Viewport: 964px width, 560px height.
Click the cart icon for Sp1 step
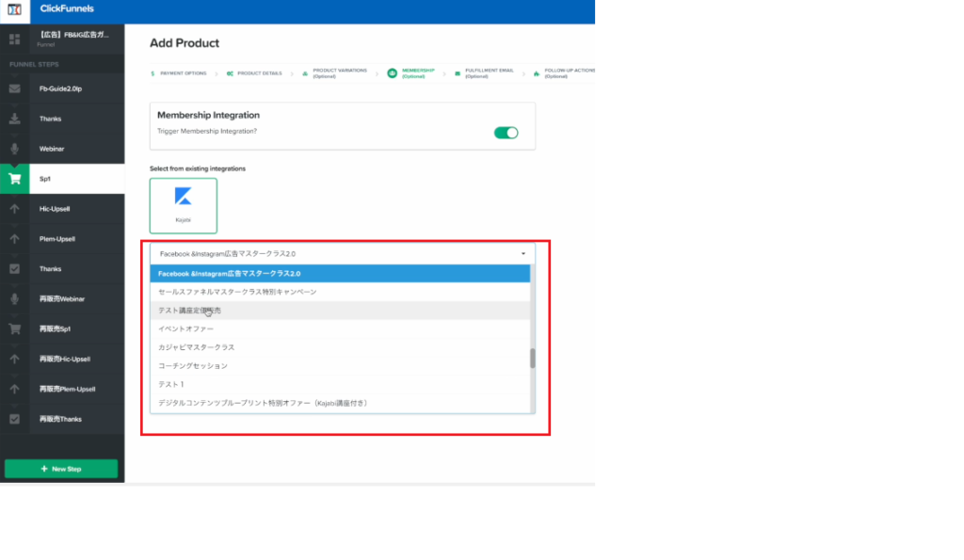[x=14, y=179]
